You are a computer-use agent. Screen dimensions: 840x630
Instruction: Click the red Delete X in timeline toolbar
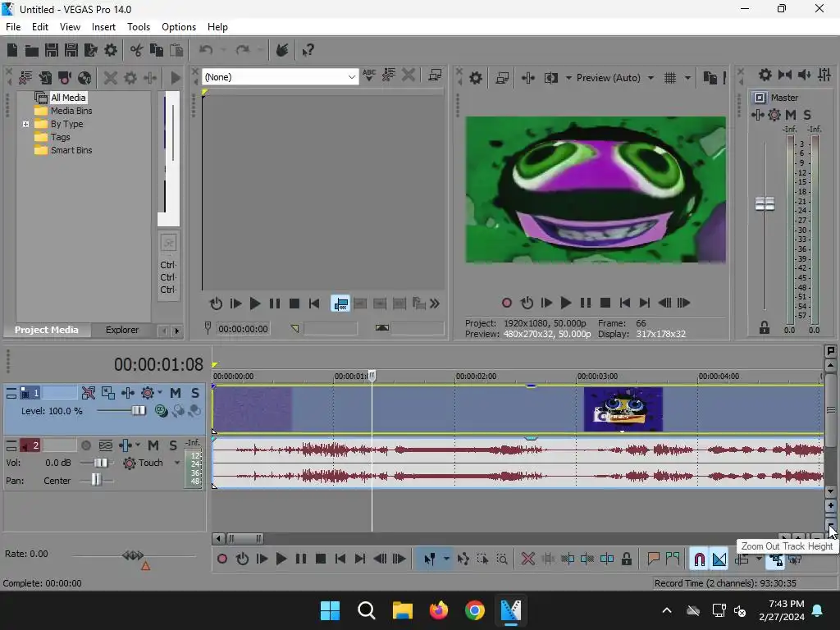[527, 559]
